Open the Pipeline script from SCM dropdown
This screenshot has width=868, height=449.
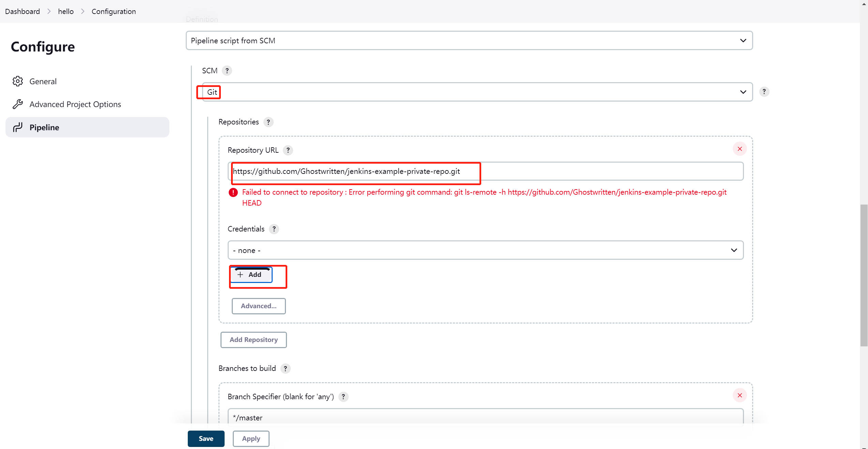469,40
